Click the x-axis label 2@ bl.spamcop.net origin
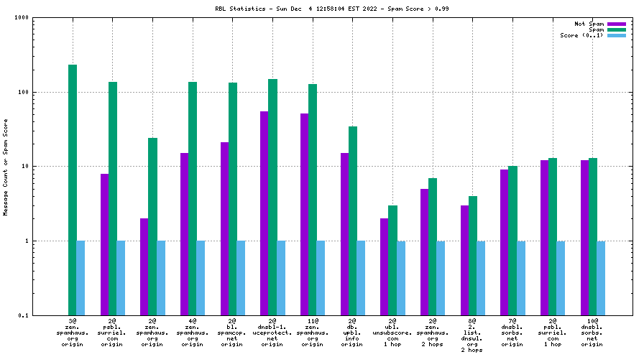 [233, 333]
